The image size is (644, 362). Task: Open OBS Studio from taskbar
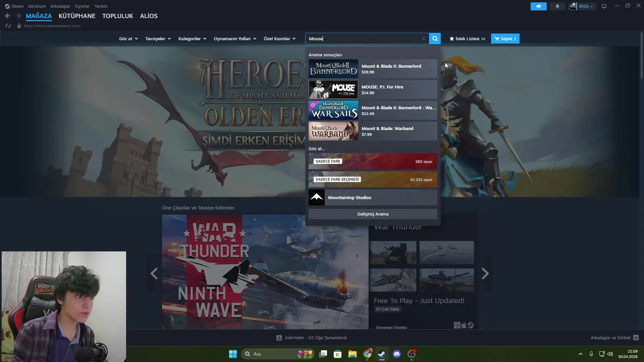(412, 354)
